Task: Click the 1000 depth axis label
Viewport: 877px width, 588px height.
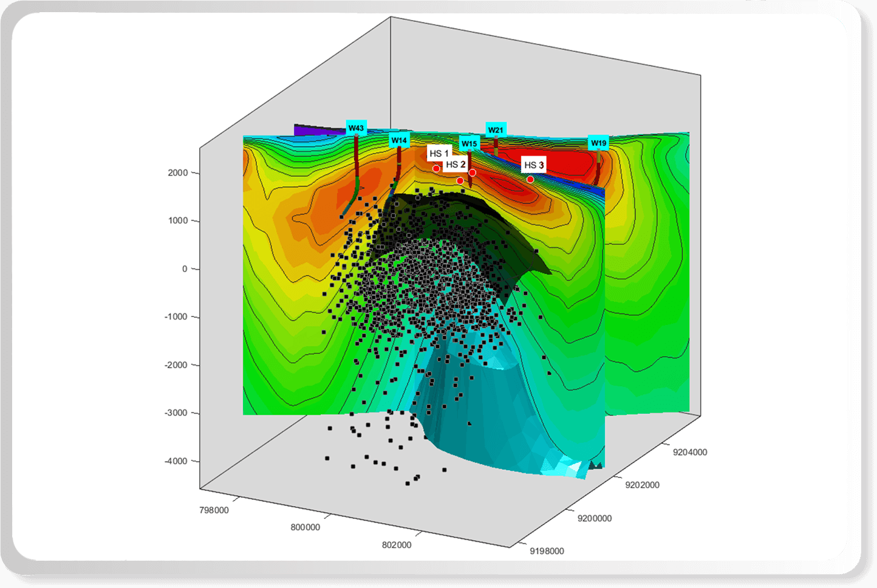Action: coord(178,220)
